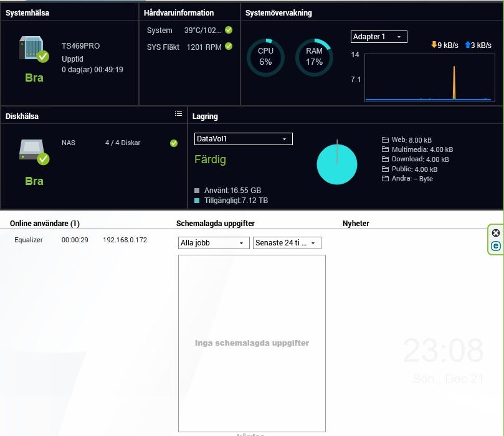Expand the DataVol1 volume dropdown
Viewport: 504px width, 436px height.
click(x=243, y=139)
